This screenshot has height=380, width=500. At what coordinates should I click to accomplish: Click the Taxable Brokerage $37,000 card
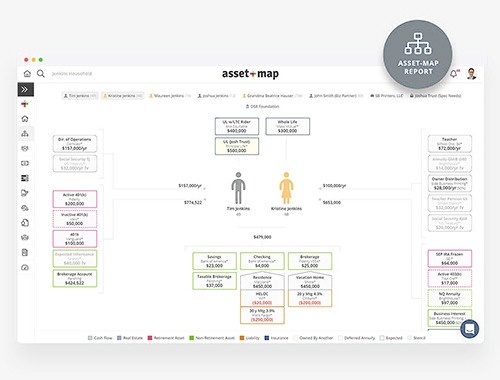214,281
